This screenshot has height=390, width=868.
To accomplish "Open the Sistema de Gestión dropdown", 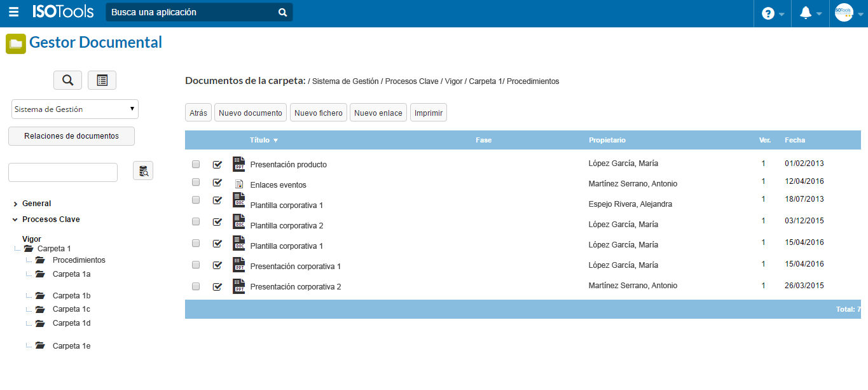I will [x=75, y=109].
